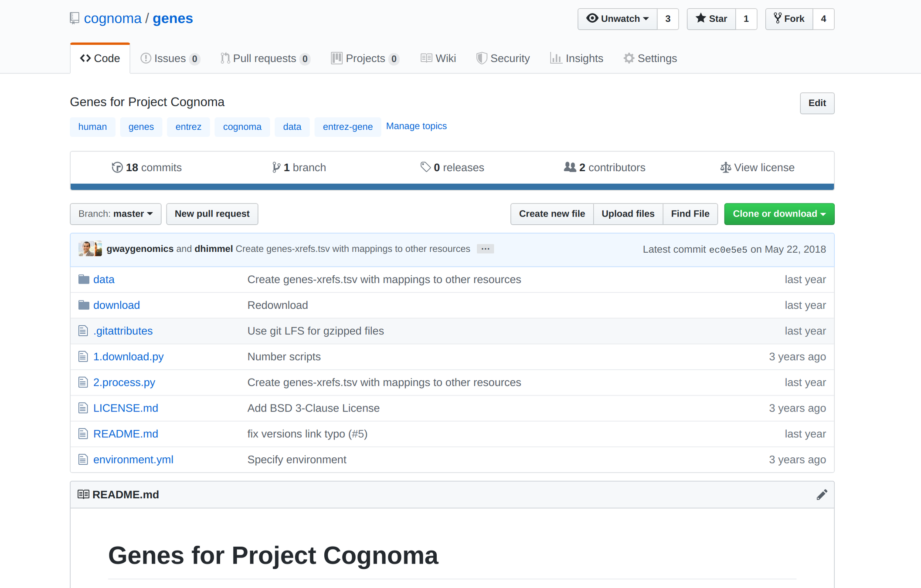The image size is (921, 588).
Task: Open the Settings gear tab
Action: (650, 58)
